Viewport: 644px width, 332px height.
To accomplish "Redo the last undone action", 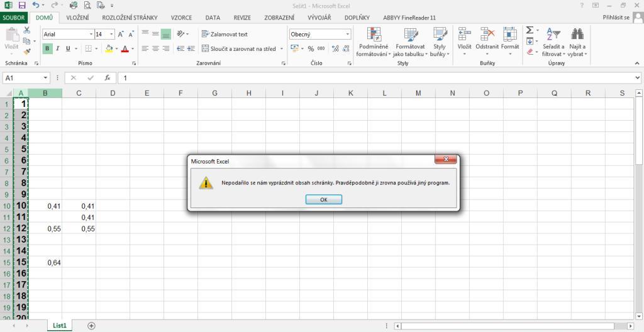I will coord(55,5).
